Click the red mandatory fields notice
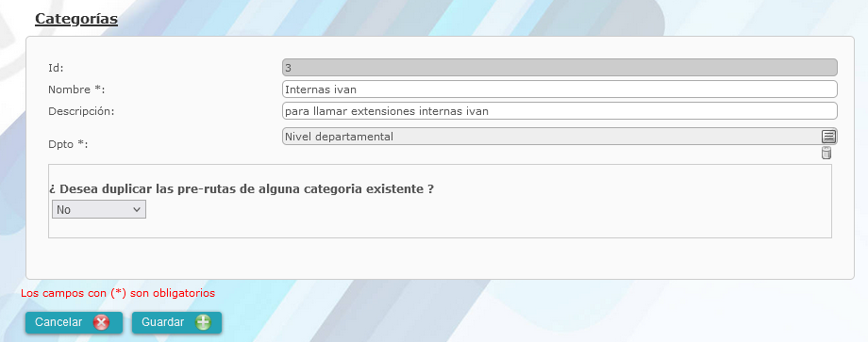Viewport: 868px width, 342px height. click(x=118, y=293)
